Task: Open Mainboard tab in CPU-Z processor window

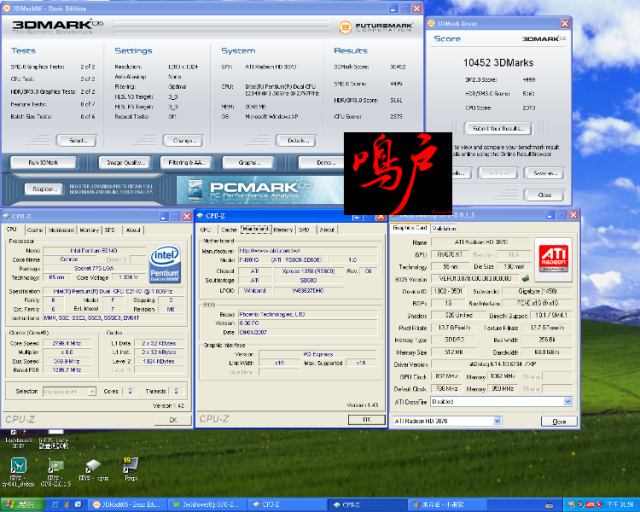Action: [x=61, y=230]
